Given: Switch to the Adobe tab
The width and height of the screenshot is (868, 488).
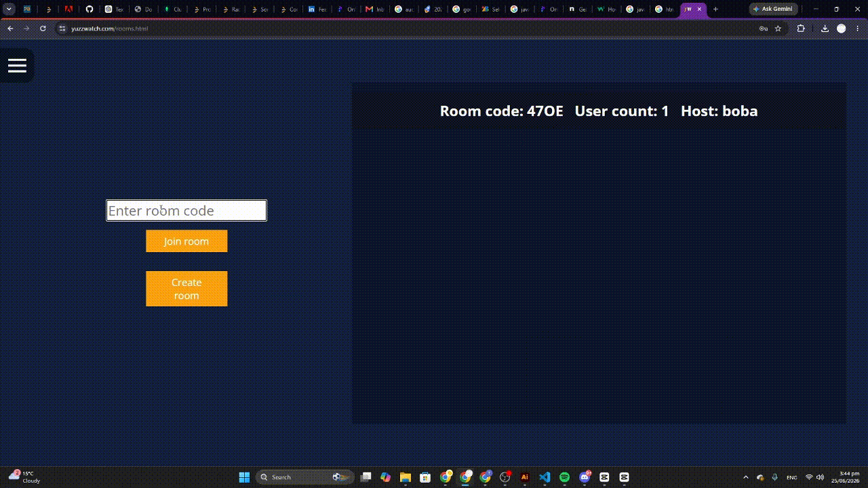Looking at the screenshot, I should 68,9.
